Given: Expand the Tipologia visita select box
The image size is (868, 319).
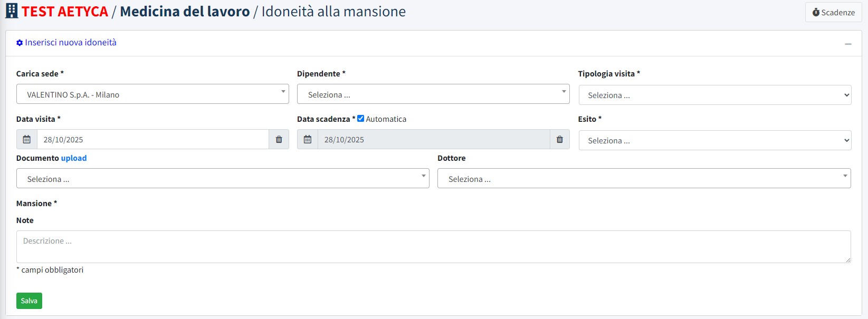Looking at the screenshot, I should tap(714, 95).
